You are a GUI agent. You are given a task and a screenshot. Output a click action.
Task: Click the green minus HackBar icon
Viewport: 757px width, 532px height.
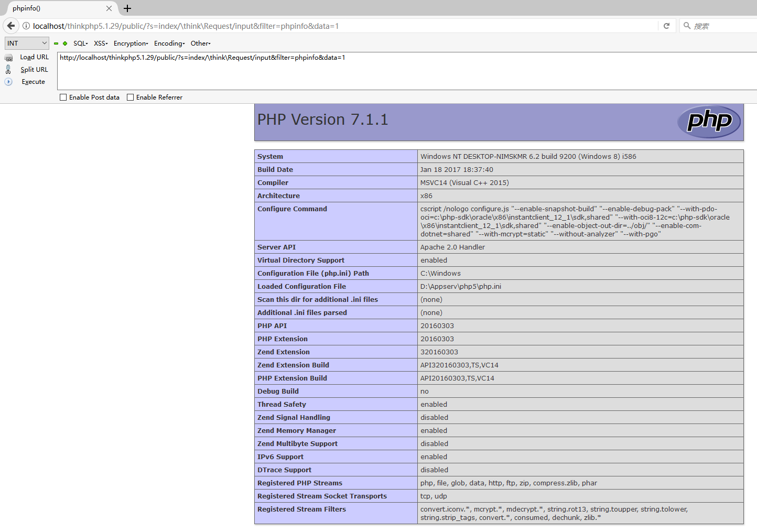pyautogui.click(x=56, y=44)
